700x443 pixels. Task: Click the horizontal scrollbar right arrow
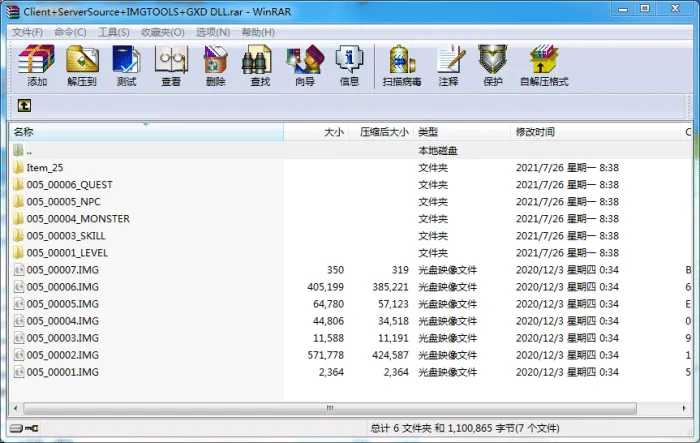[684, 408]
